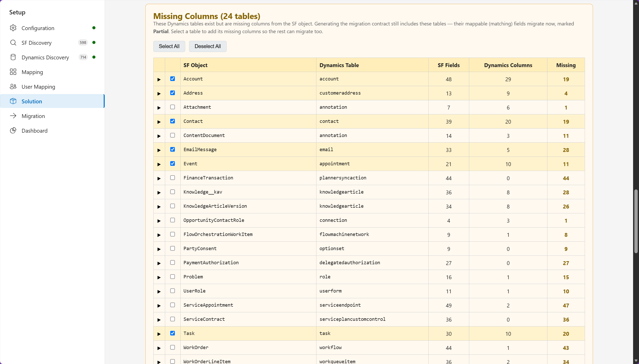Click the Mapping grid icon
The height and width of the screenshot is (364, 639).
pyautogui.click(x=13, y=72)
